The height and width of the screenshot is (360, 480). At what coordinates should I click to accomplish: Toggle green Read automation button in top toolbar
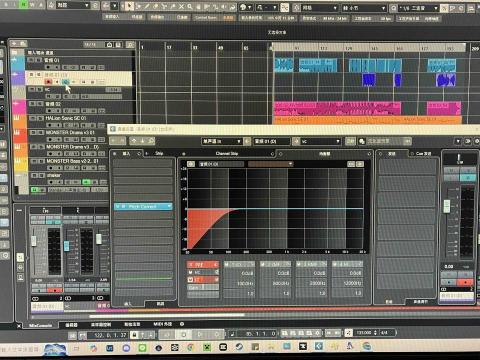click(23, 4)
